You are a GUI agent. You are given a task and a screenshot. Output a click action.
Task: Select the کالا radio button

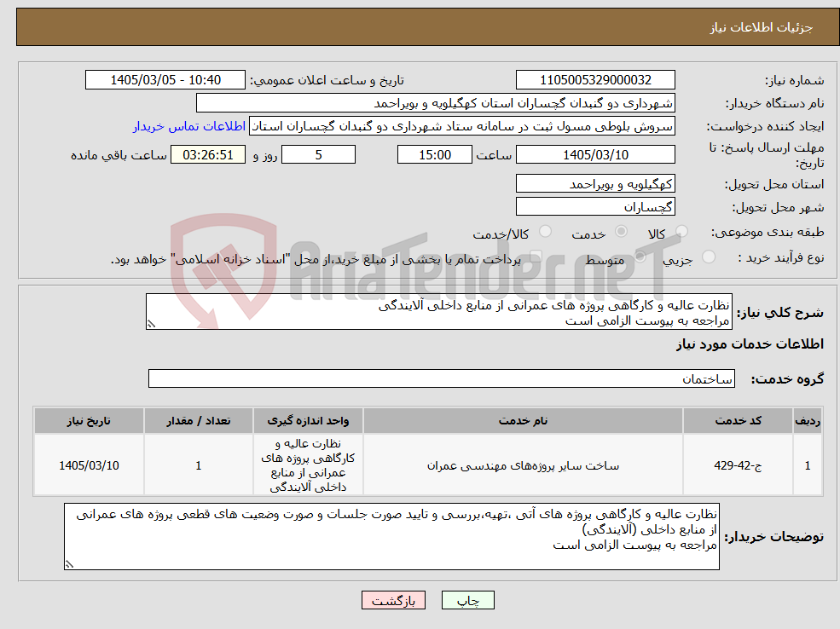681,231
